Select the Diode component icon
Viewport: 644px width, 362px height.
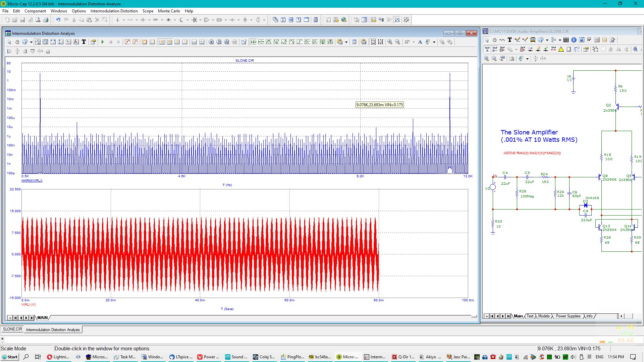[168, 20]
